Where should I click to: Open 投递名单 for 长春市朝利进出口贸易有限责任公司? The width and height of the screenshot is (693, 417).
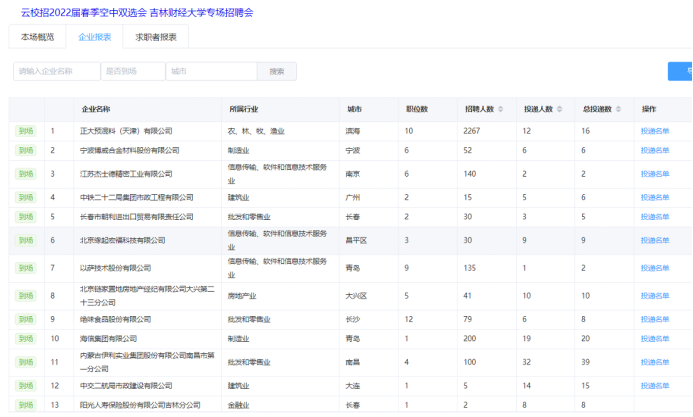pos(655,217)
